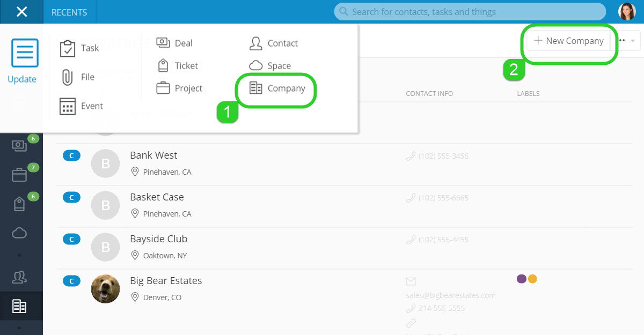The height and width of the screenshot is (335, 644).
Task: Click the New Company button
Action: (569, 41)
